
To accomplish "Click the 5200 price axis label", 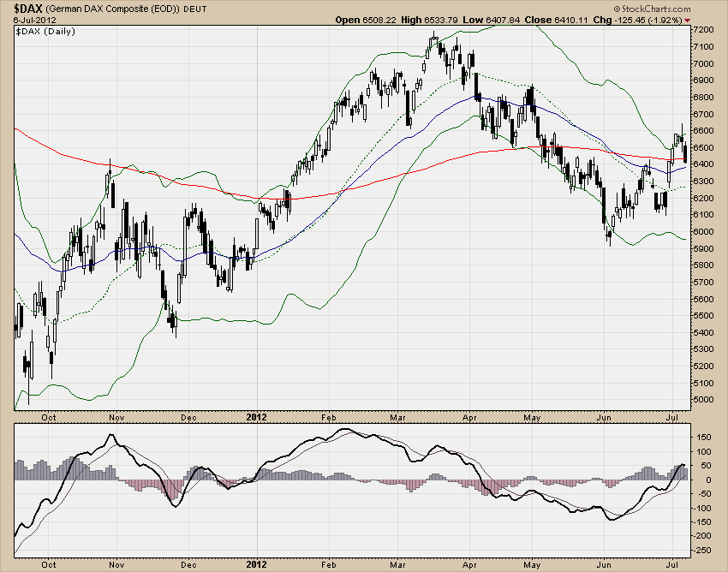I will pyautogui.click(x=703, y=366).
